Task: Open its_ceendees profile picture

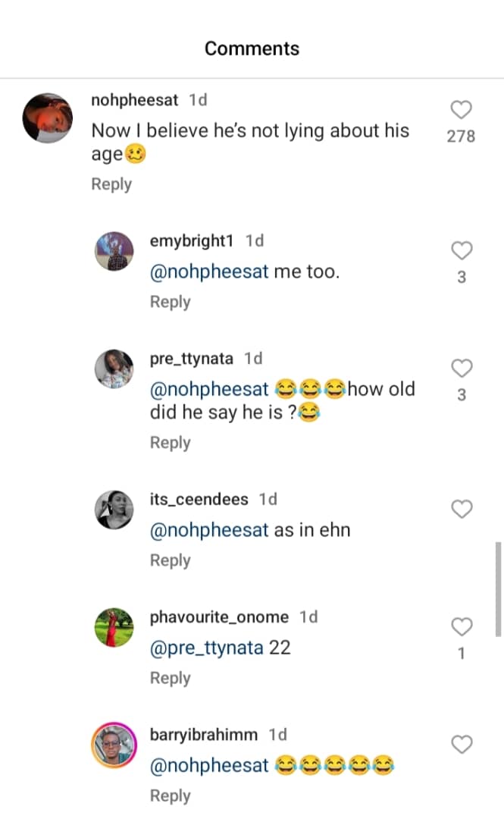Action: point(114,510)
